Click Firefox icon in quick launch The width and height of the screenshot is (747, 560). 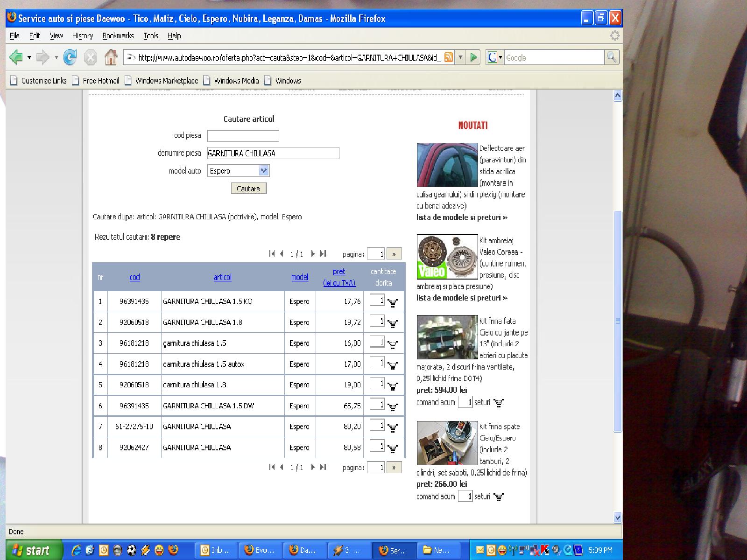[173, 550]
